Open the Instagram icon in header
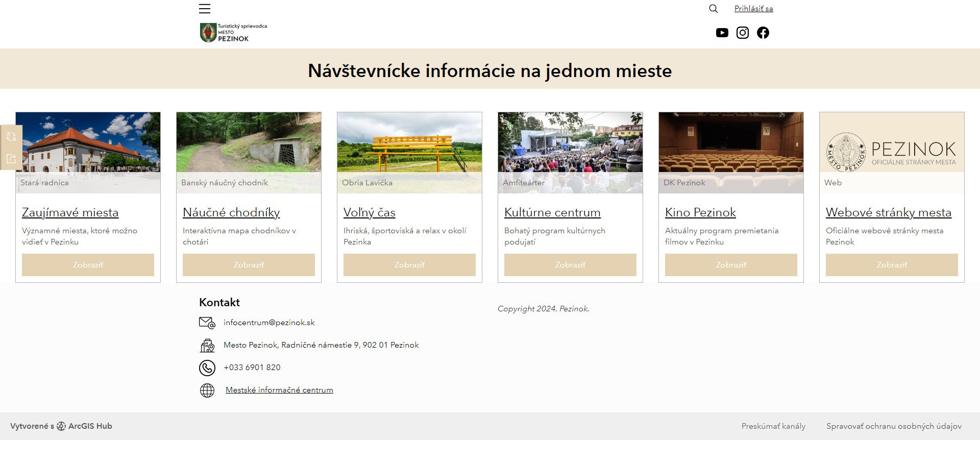The height and width of the screenshot is (465, 980). point(743,32)
